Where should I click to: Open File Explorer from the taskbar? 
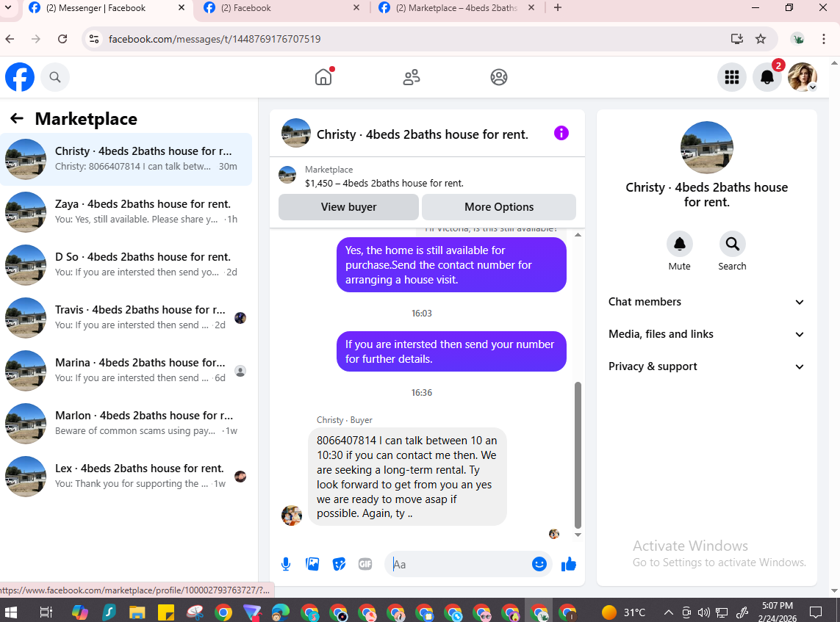(x=137, y=612)
